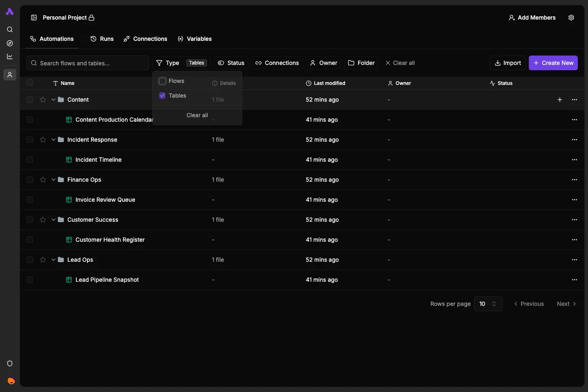Check the Flows filter checkbox
The image size is (588, 392).
[x=162, y=81]
